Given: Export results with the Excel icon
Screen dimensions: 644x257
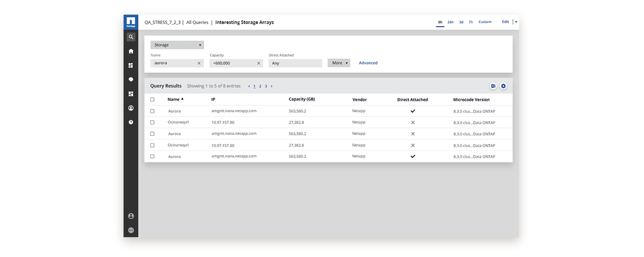Looking at the screenshot, I should pyautogui.click(x=493, y=86).
